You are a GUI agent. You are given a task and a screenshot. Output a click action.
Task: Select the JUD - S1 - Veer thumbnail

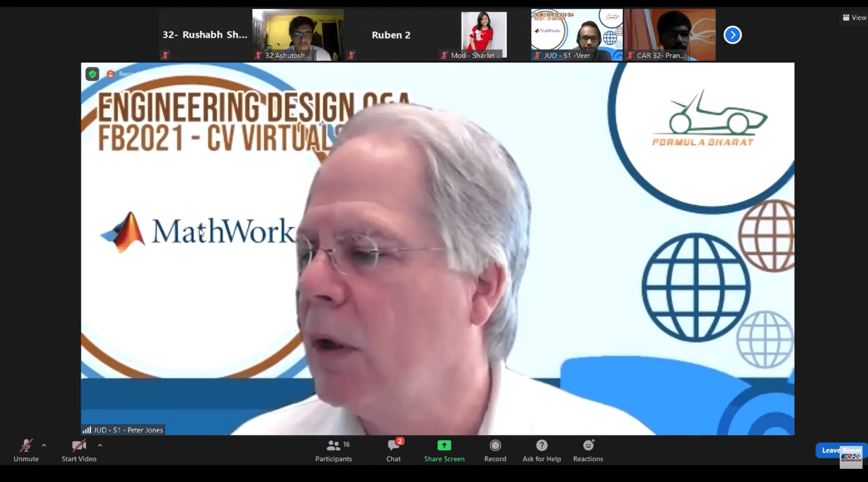click(x=577, y=35)
